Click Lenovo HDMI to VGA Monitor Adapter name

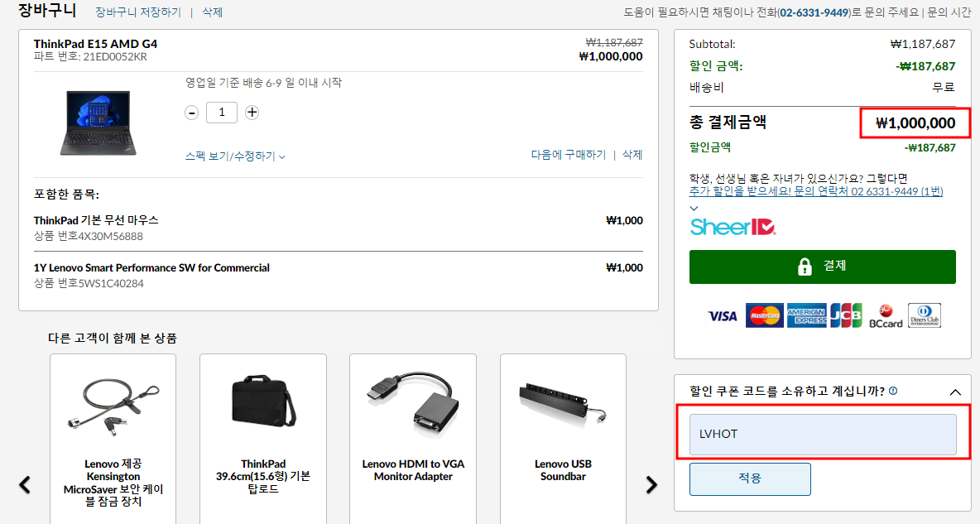point(413,470)
